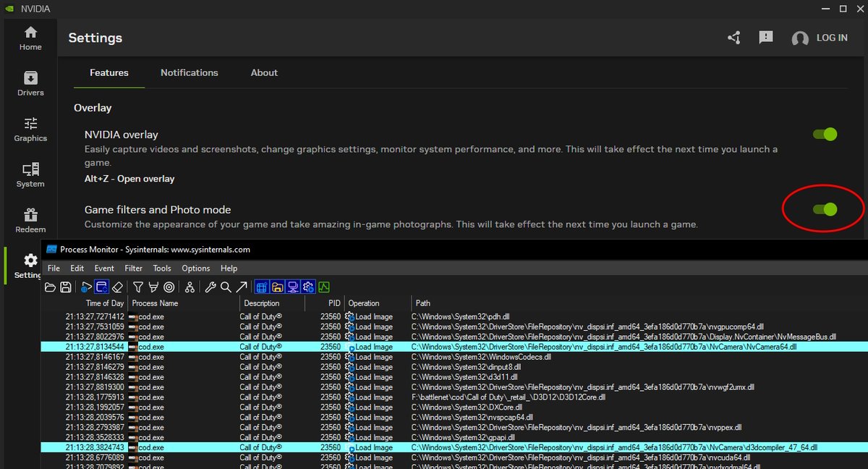The image size is (868, 469).
Task: Select the highlighted row loading d3dcompiler_47_64.dll
Action: click(x=454, y=448)
